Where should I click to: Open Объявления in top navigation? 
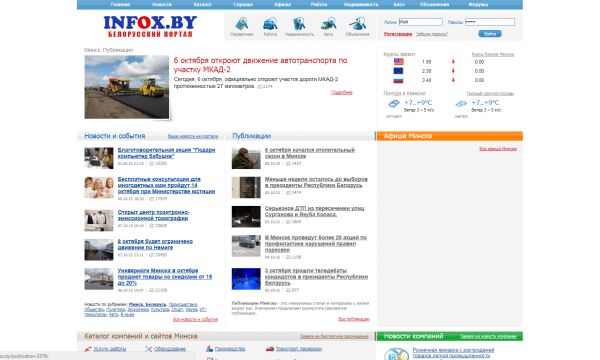434,5
